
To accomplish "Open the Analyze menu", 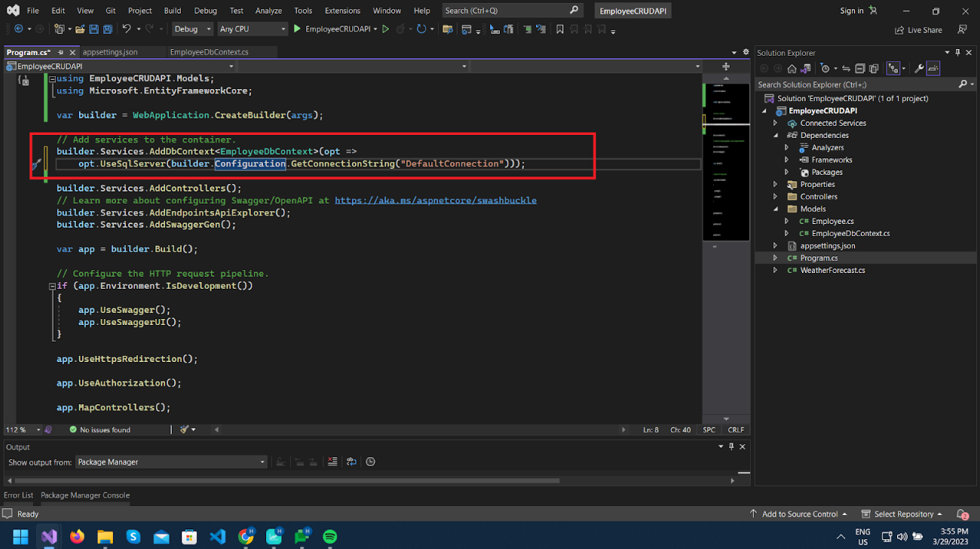I will (268, 11).
